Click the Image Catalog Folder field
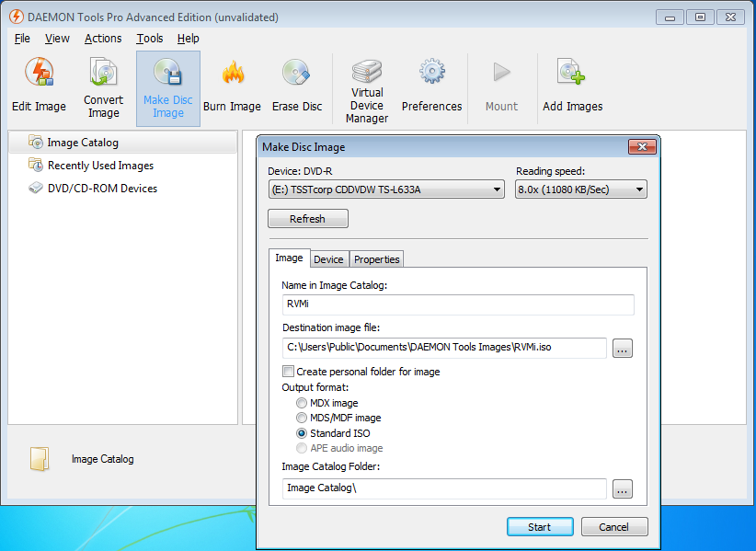 [x=444, y=488]
